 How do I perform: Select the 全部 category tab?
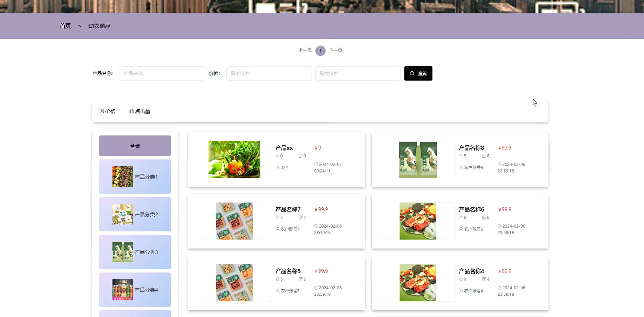coord(135,146)
